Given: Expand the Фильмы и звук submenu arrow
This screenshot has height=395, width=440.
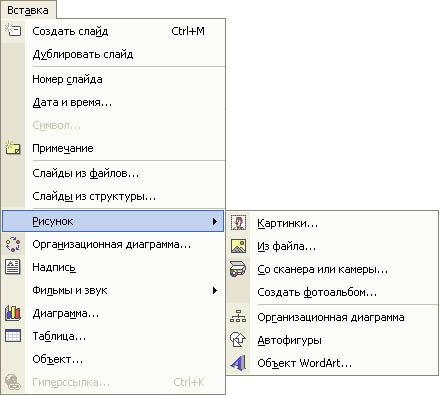Looking at the screenshot, I should click(215, 290).
